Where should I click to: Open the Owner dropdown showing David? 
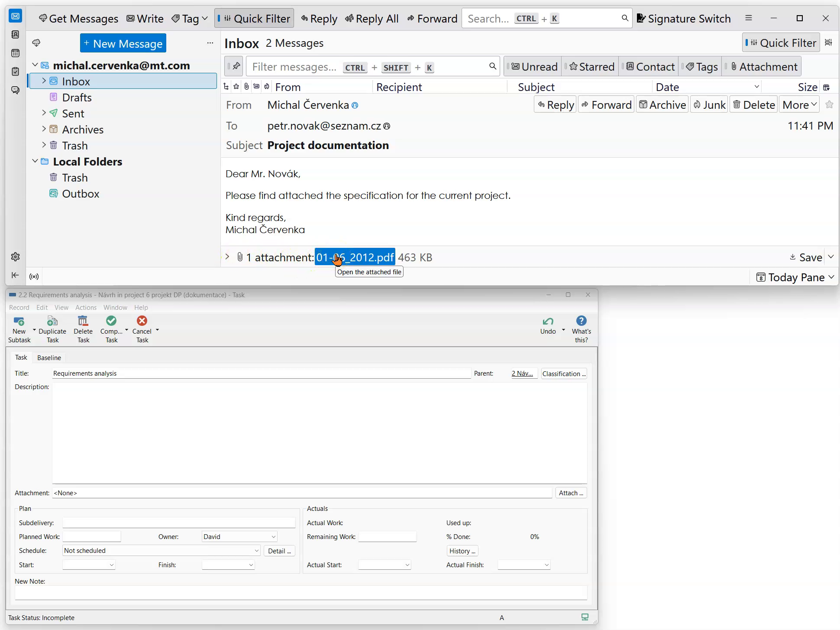coord(239,536)
